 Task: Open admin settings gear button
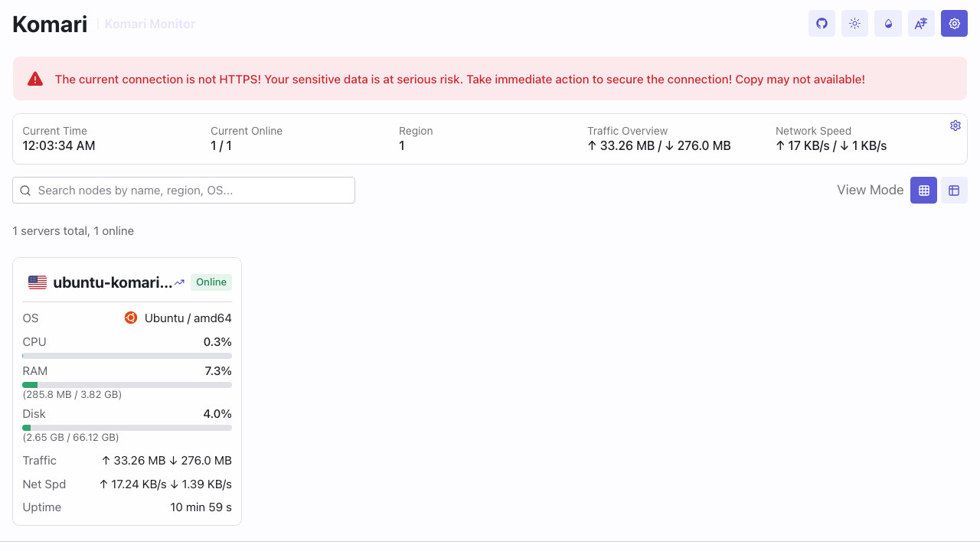(x=954, y=23)
